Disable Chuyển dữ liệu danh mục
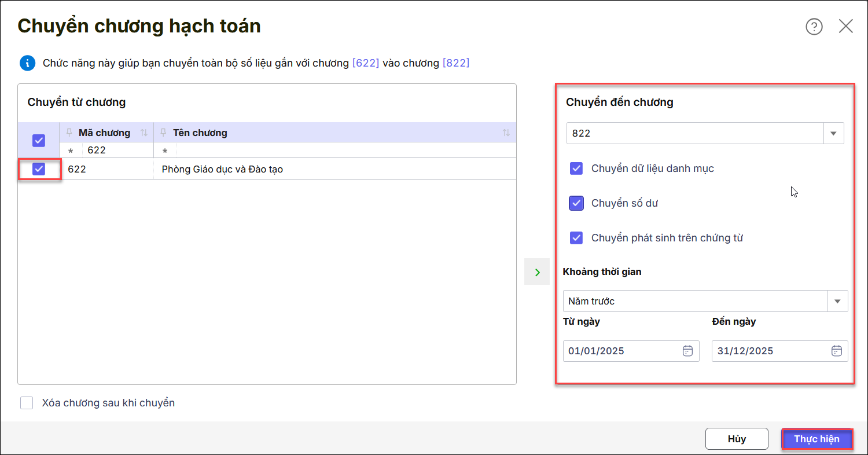 pyautogui.click(x=576, y=168)
